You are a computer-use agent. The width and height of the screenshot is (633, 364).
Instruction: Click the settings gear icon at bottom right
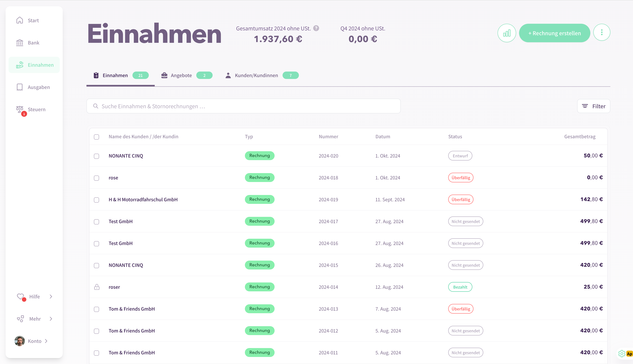click(622, 353)
